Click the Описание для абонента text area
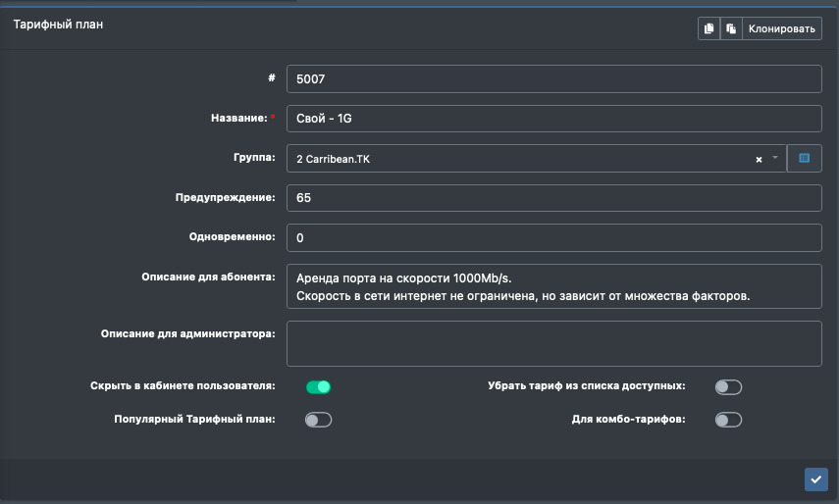Screen dimensions: 839x504 click(x=553, y=286)
